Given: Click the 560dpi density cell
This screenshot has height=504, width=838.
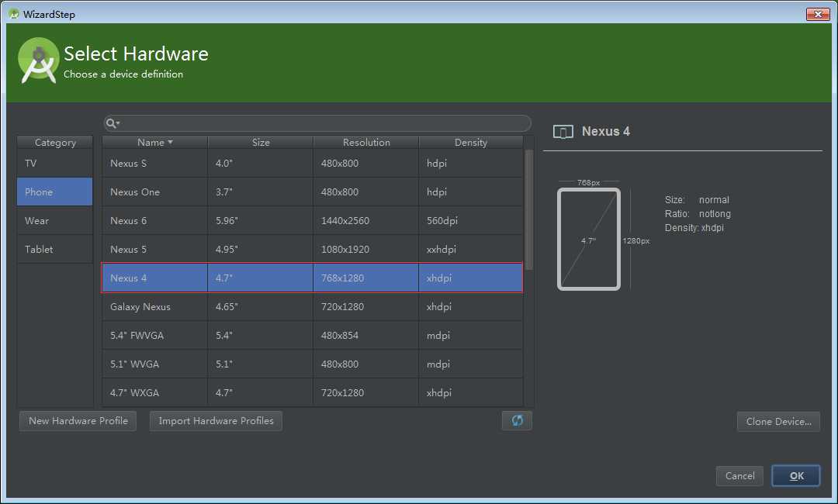Looking at the screenshot, I should [x=471, y=220].
